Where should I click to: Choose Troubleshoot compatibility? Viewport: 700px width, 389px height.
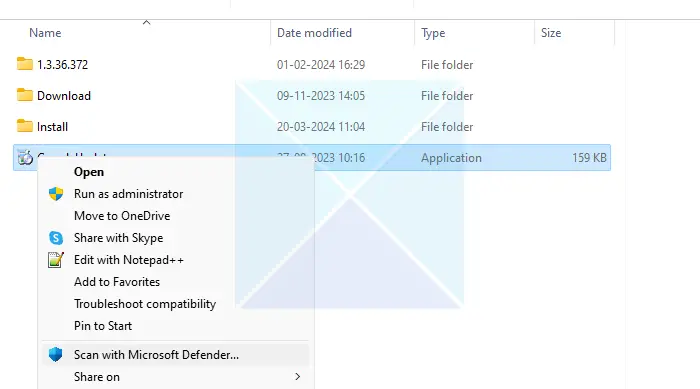coord(145,304)
